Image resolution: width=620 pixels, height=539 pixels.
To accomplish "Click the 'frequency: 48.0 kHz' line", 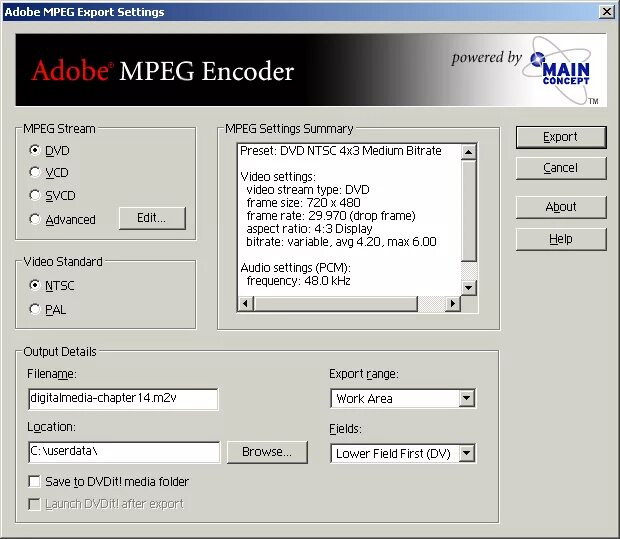I will click(x=299, y=281).
